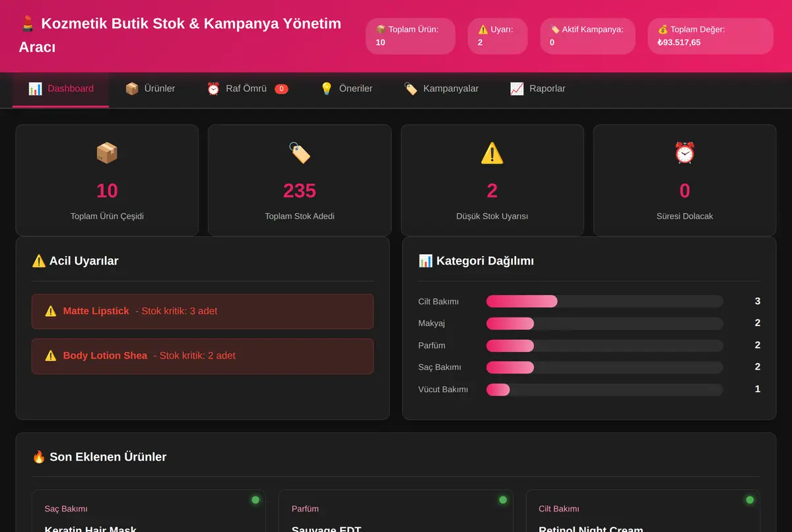Click the Makyaj category progress bar

click(605, 323)
